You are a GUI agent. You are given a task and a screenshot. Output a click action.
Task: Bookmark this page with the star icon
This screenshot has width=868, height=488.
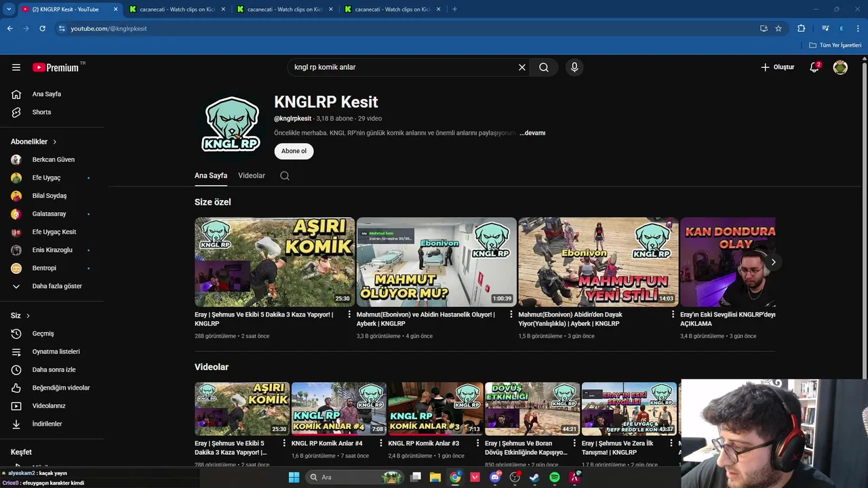[778, 28]
